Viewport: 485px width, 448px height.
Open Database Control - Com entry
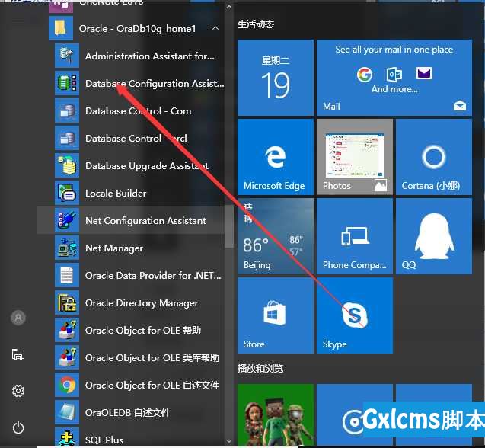point(131,110)
